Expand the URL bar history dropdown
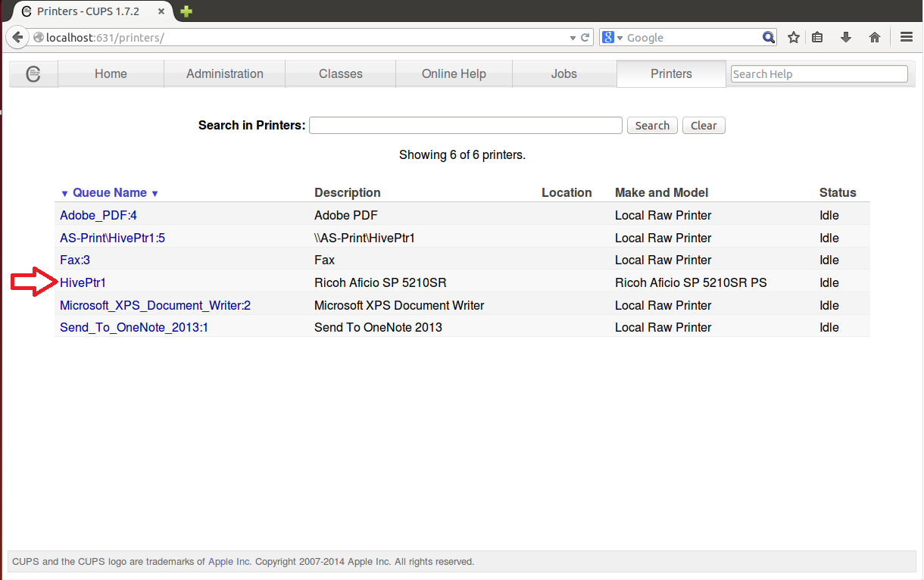Screen dimensions: 924x580 [x=573, y=37]
